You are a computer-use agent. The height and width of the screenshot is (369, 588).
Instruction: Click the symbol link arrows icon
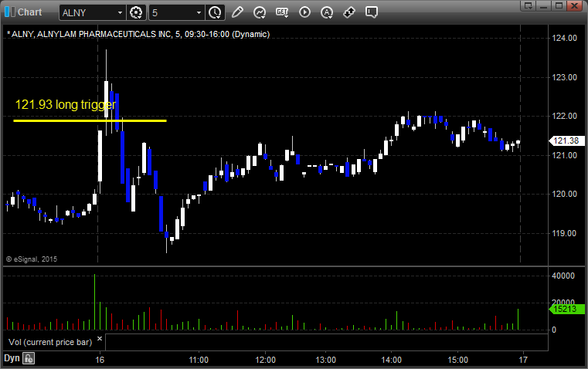click(349, 12)
